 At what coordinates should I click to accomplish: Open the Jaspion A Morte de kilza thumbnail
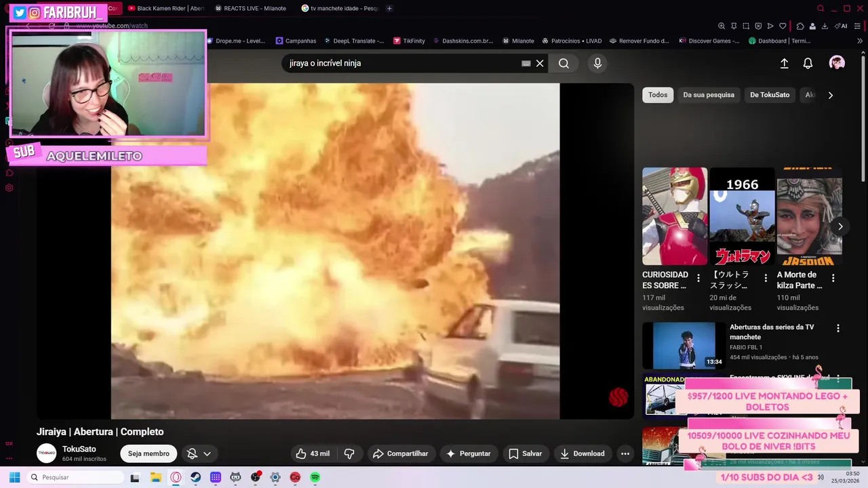pos(809,216)
